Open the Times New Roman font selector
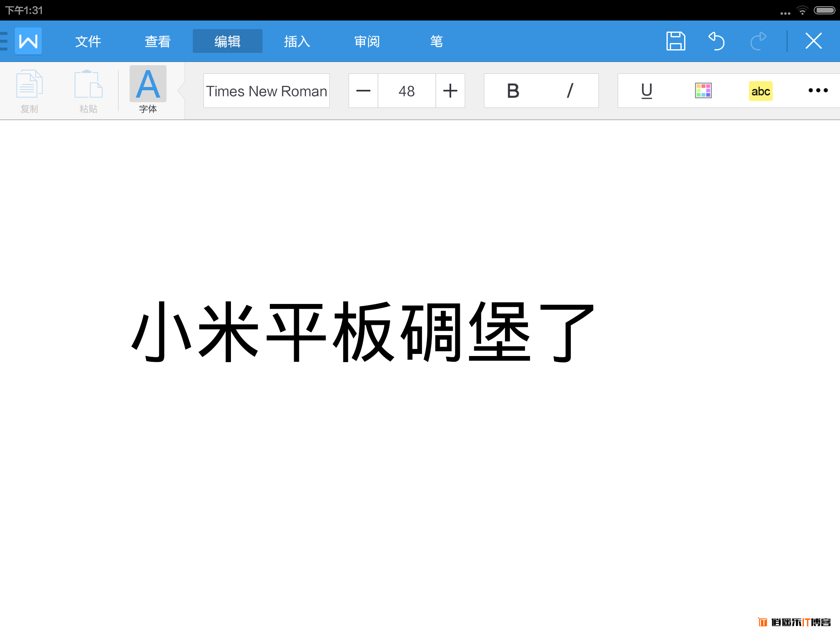The width and height of the screenshot is (840, 630). tap(267, 91)
